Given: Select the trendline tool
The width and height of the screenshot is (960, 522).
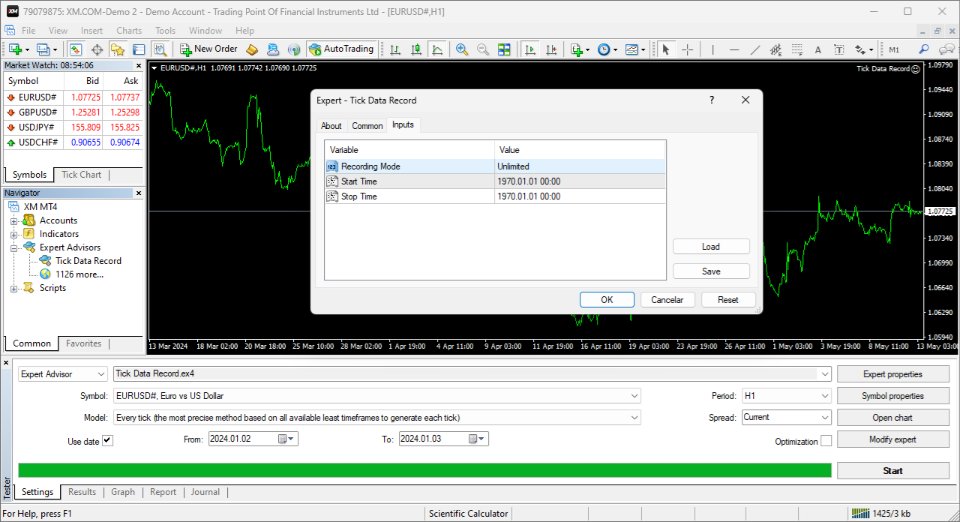Looking at the screenshot, I should 755,50.
